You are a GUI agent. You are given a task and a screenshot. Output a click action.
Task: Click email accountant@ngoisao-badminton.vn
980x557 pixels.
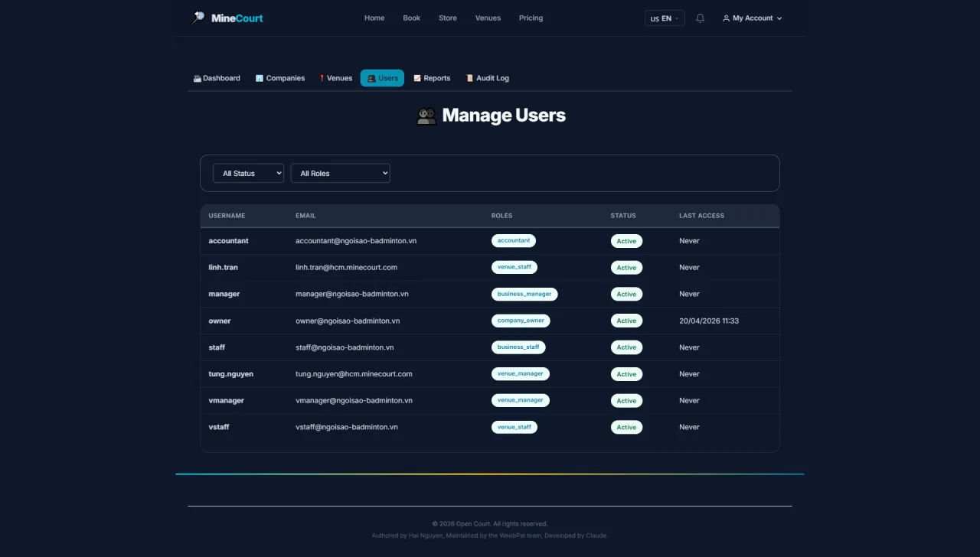(x=356, y=241)
